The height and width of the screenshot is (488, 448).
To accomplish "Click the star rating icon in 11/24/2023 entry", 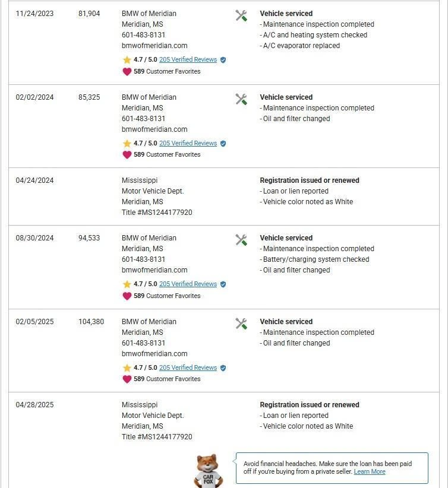I will click(x=127, y=60).
